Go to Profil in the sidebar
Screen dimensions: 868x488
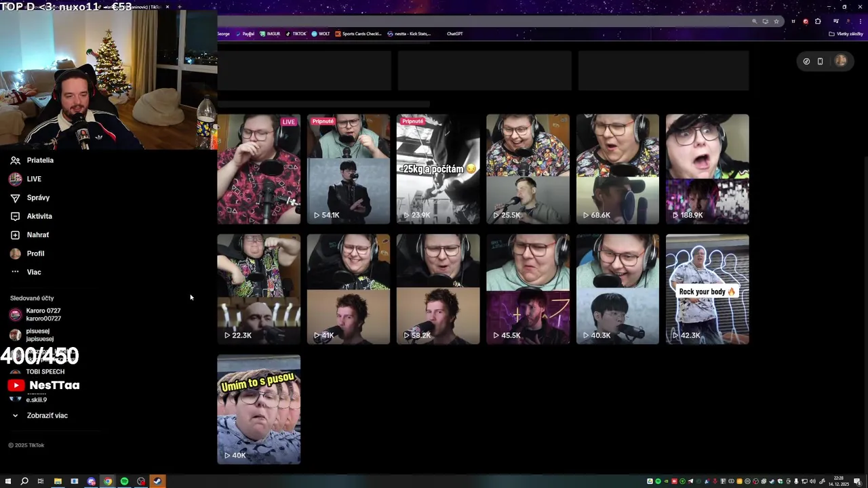35,253
